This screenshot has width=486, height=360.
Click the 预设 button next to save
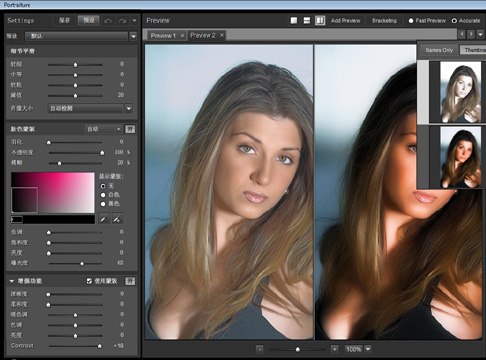(x=89, y=20)
